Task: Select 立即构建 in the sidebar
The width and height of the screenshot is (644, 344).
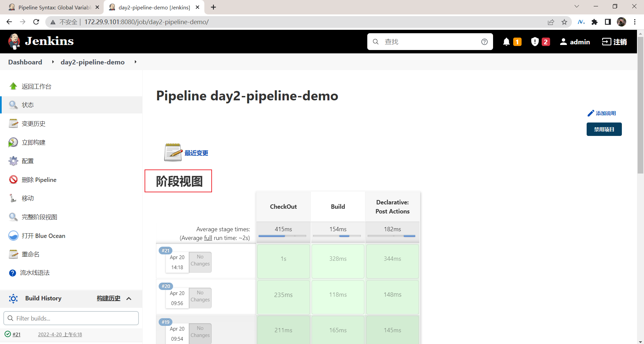Action: click(x=34, y=142)
